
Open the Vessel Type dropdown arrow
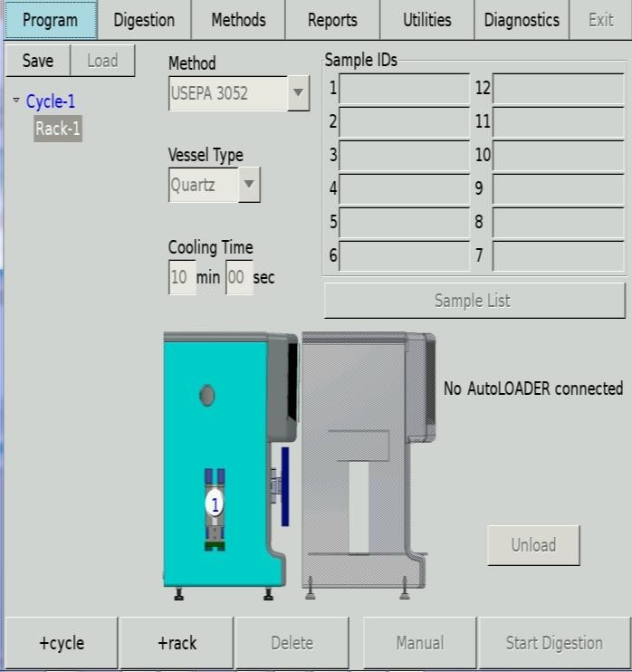(x=250, y=185)
